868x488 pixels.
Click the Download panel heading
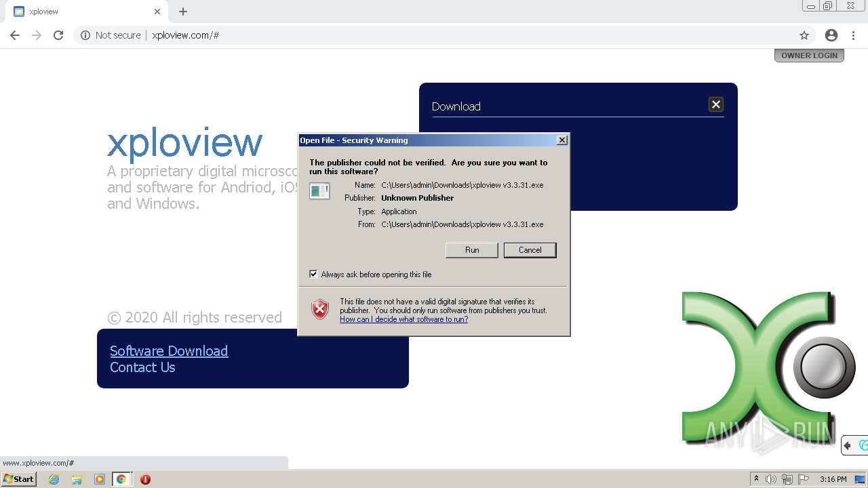point(456,106)
